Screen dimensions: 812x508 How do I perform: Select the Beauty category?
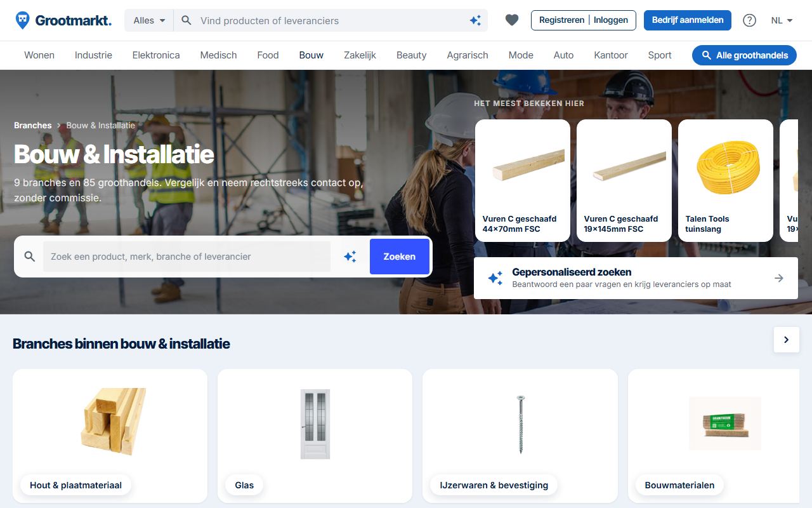click(412, 55)
